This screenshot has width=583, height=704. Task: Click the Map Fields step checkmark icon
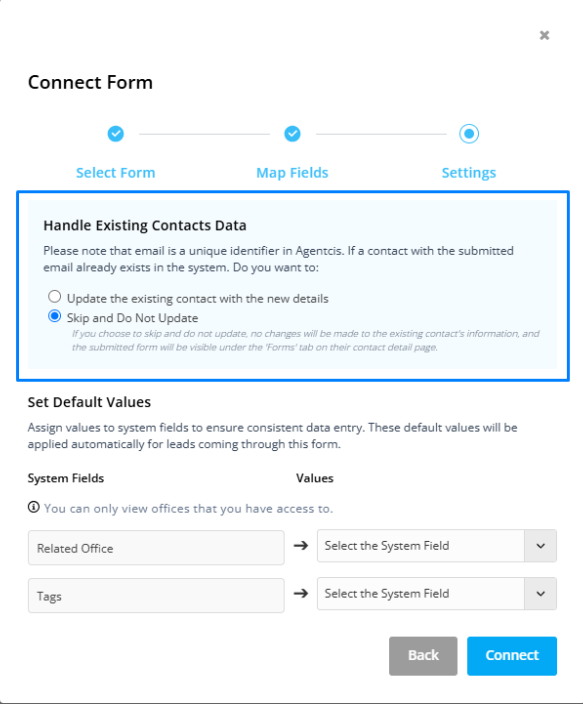pyautogui.click(x=292, y=133)
